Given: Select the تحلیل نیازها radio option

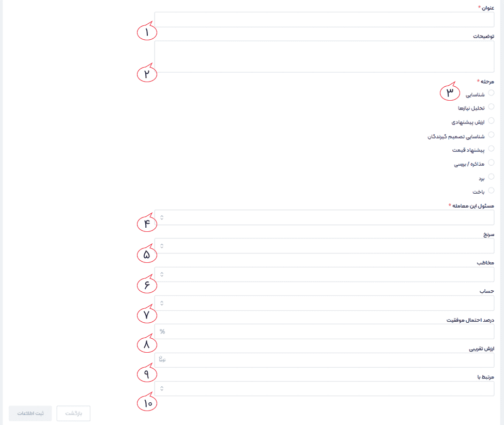Looking at the screenshot, I should [491, 107].
